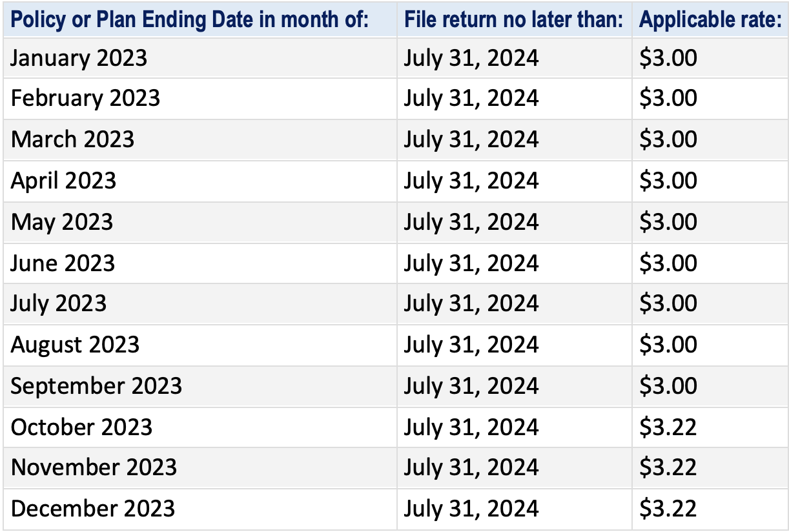Screen dimensions: 789x532
Task: Click the 'File return no later than' header
Action: coord(513,19)
